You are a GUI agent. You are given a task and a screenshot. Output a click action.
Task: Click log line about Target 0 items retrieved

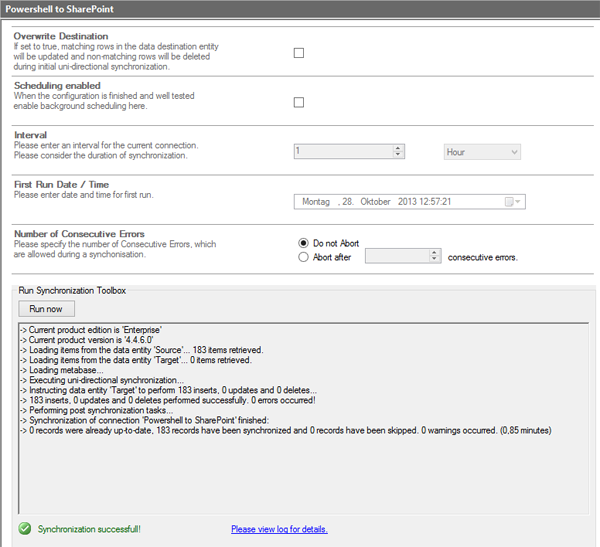[136, 360]
